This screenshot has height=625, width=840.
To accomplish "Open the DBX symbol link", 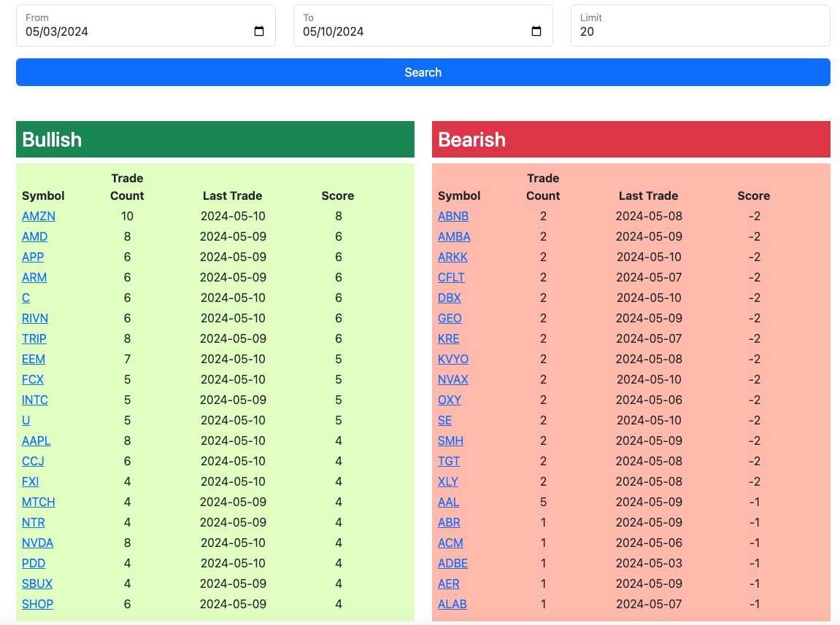I will point(450,298).
